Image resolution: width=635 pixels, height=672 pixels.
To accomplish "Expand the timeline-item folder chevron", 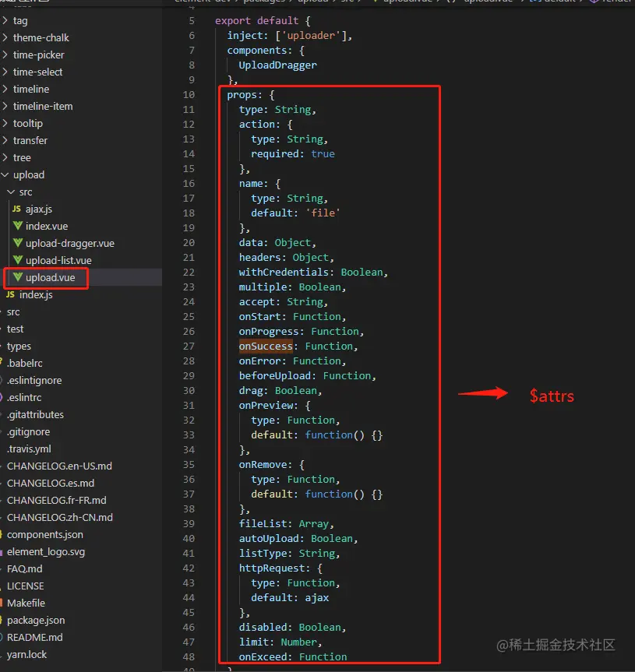I will (x=5, y=106).
